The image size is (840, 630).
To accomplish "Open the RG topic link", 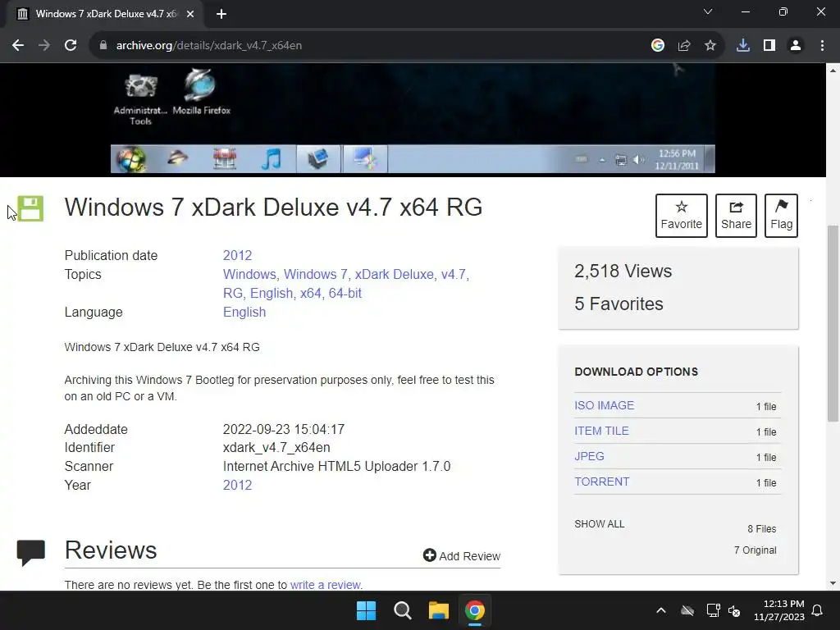I will [x=232, y=293].
